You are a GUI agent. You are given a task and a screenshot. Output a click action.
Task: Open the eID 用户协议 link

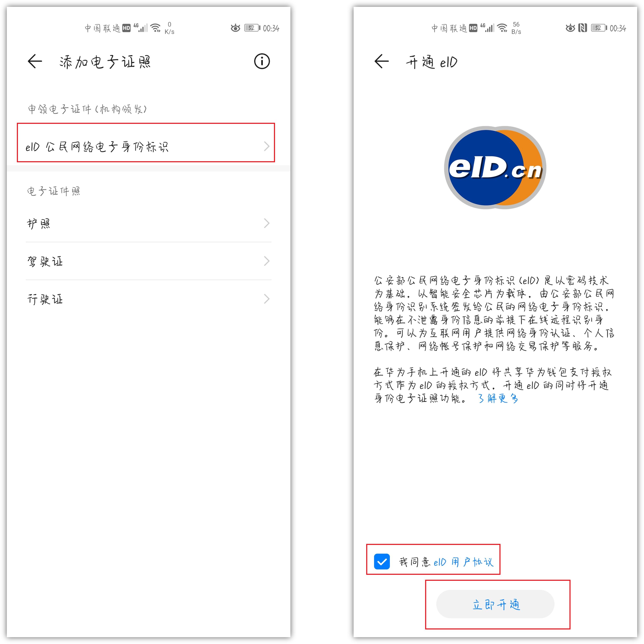[x=463, y=562]
